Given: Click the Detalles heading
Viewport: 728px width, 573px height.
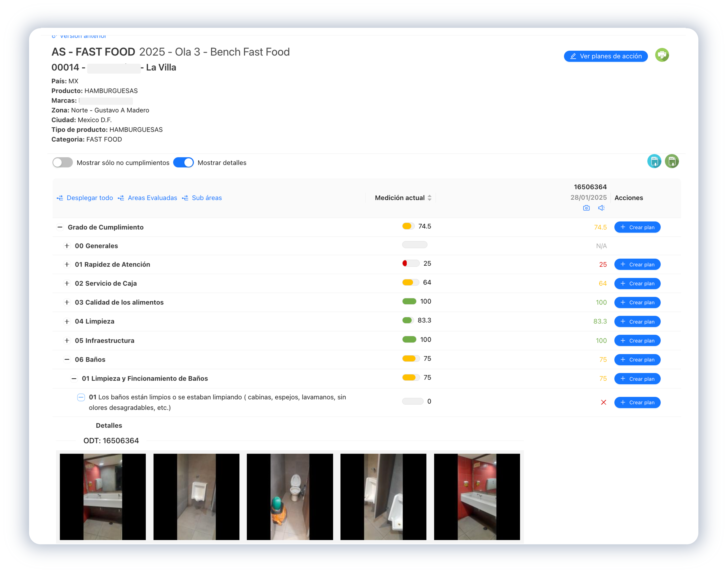Looking at the screenshot, I should [x=109, y=425].
